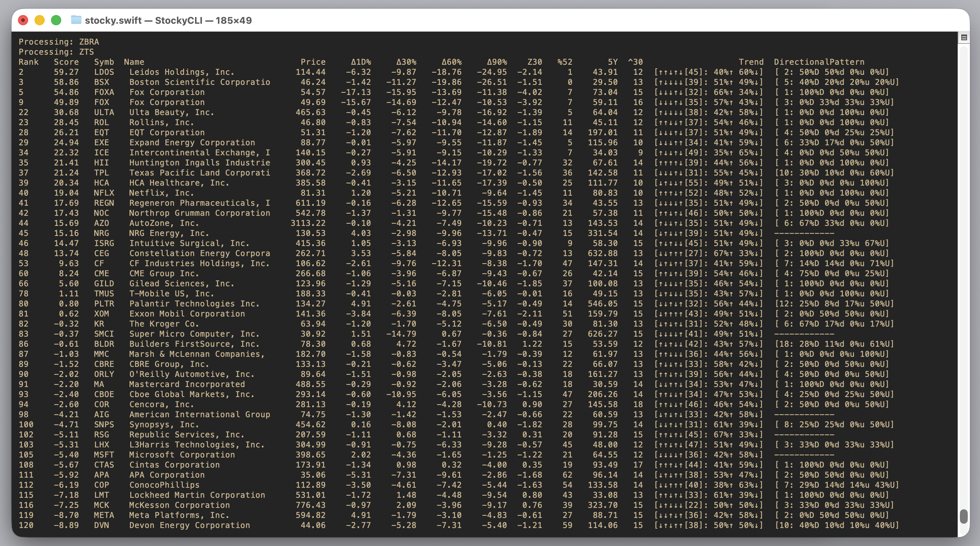Click the 'META' symbol
This screenshot has height=546, width=980.
click(104, 515)
